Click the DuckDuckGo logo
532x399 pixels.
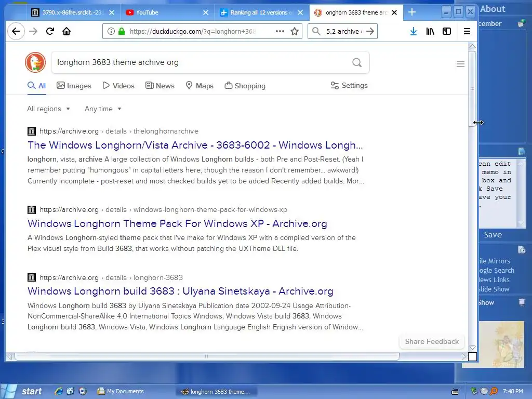coord(35,62)
